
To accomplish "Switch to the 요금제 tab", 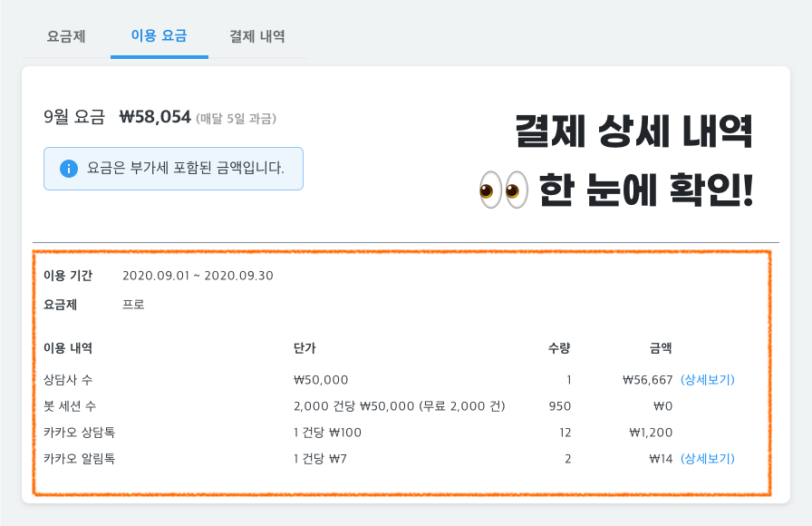I will click(x=66, y=36).
